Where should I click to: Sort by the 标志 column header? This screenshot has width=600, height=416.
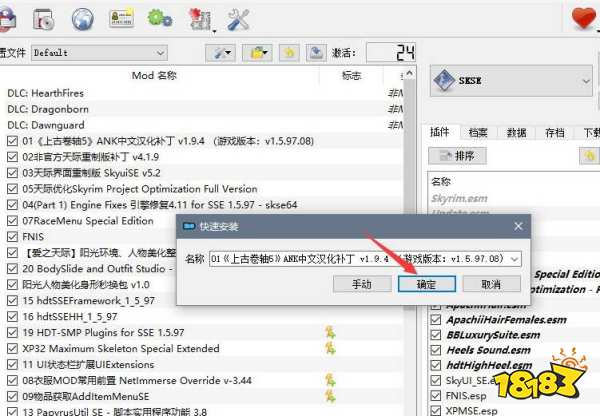pyautogui.click(x=351, y=75)
